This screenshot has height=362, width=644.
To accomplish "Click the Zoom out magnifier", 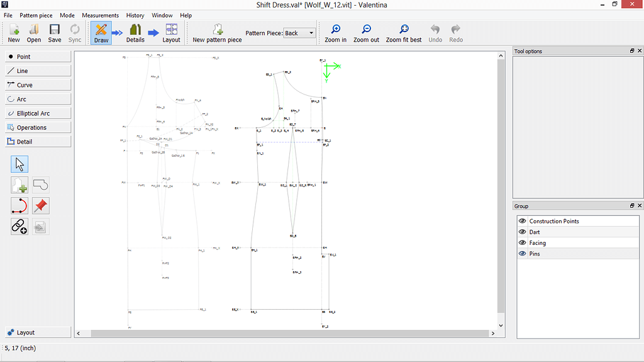I will (x=366, y=33).
